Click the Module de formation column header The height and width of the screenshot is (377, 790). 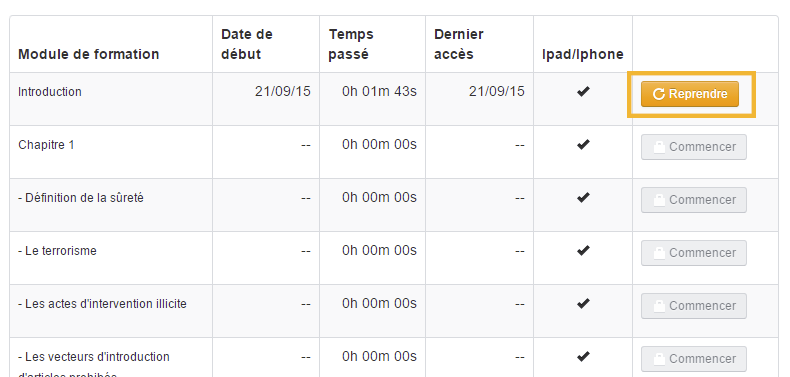point(89,54)
